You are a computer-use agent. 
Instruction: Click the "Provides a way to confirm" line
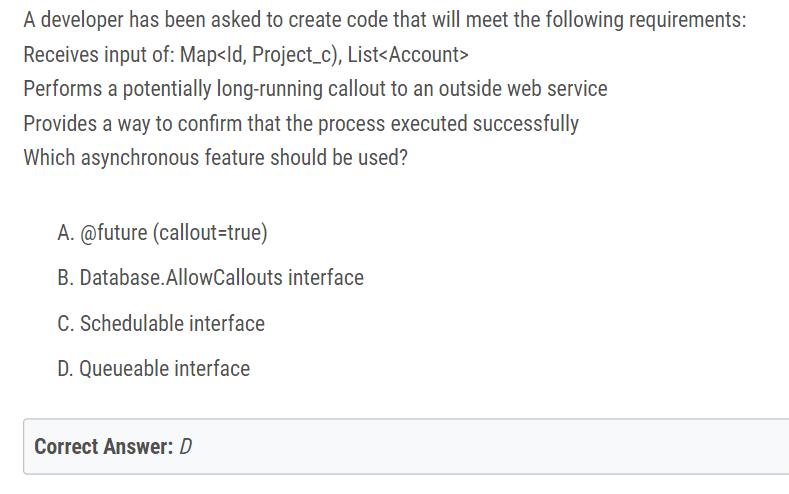coord(301,124)
